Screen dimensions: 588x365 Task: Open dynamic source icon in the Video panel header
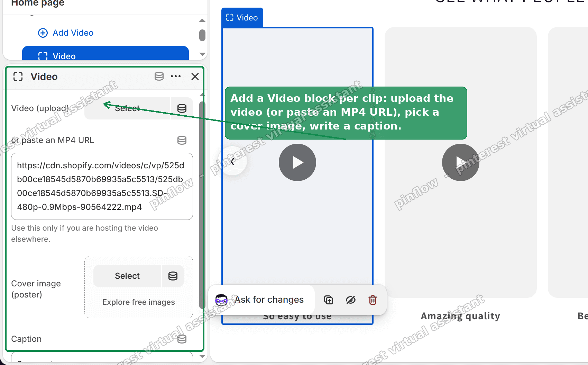coord(159,76)
